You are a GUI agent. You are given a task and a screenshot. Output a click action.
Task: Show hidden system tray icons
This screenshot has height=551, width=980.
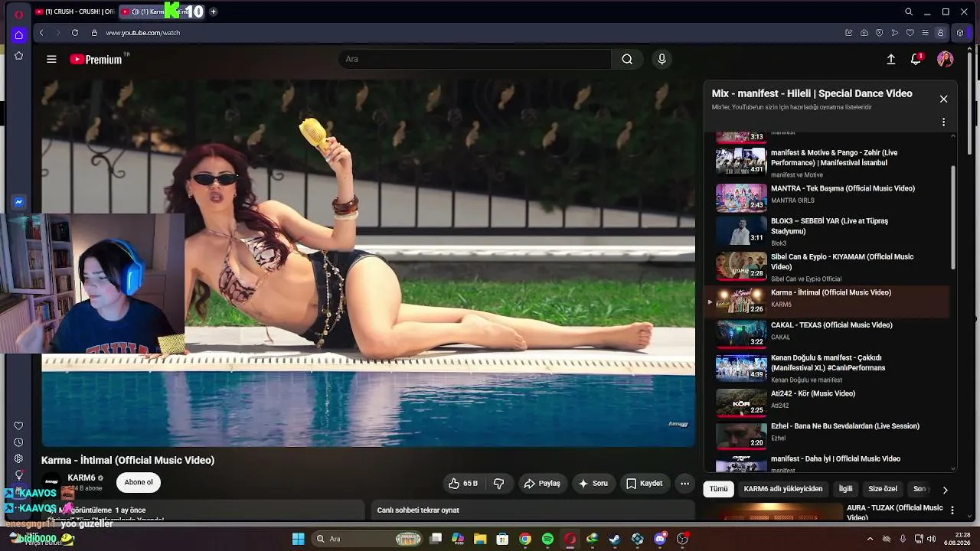(x=870, y=539)
